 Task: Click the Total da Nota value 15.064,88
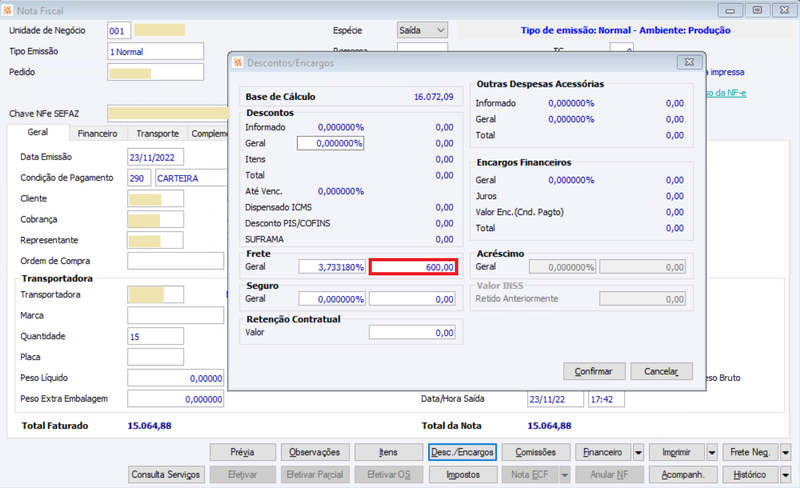[549, 426]
